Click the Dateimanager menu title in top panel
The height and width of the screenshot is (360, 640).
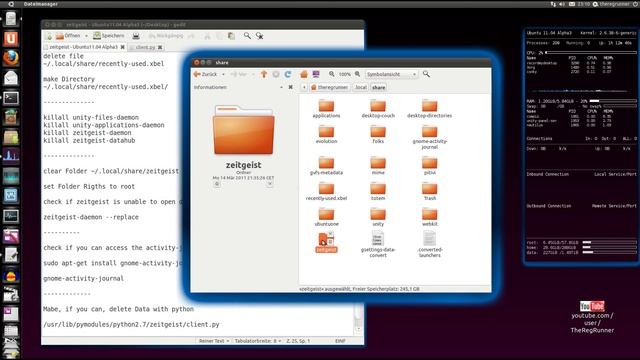(40, 4)
